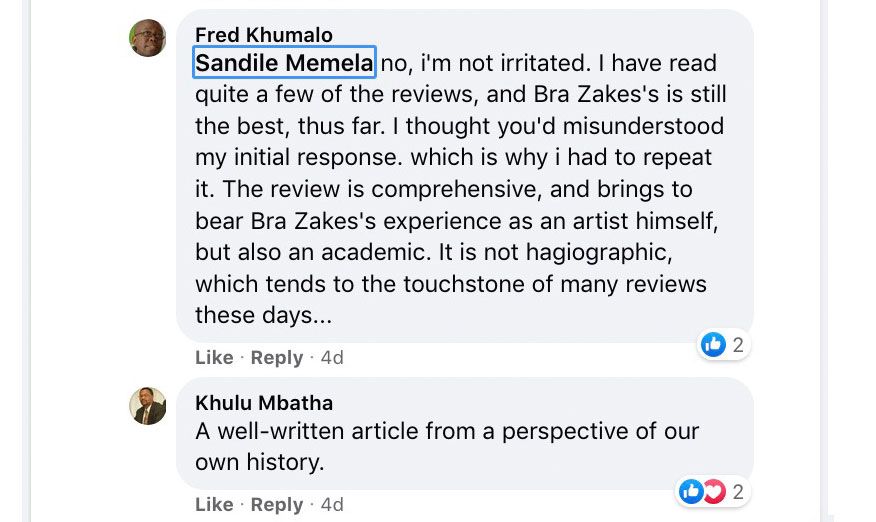
Task: Open Khulu Mbatha's profile name link
Action: pyautogui.click(x=264, y=403)
